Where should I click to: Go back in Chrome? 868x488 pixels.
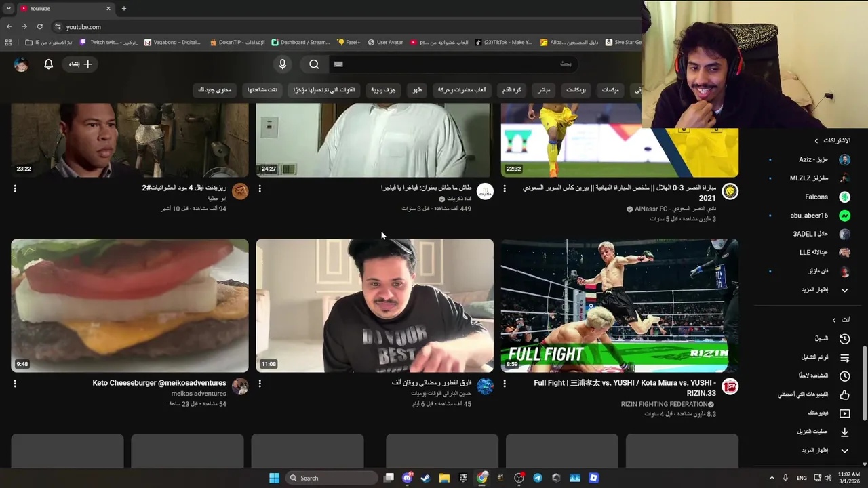click(9, 26)
